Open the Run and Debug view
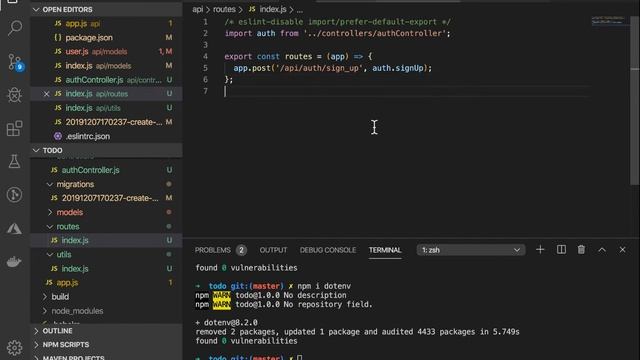The image size is (640, 360). tap(15, 95)
